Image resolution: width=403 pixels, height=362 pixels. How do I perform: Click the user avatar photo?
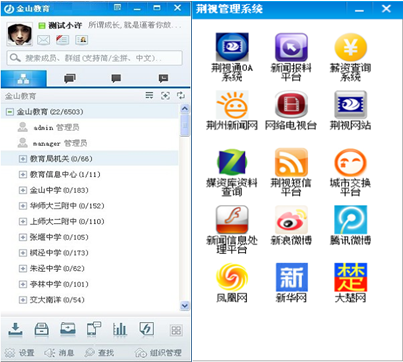click(x=20, y=34)
